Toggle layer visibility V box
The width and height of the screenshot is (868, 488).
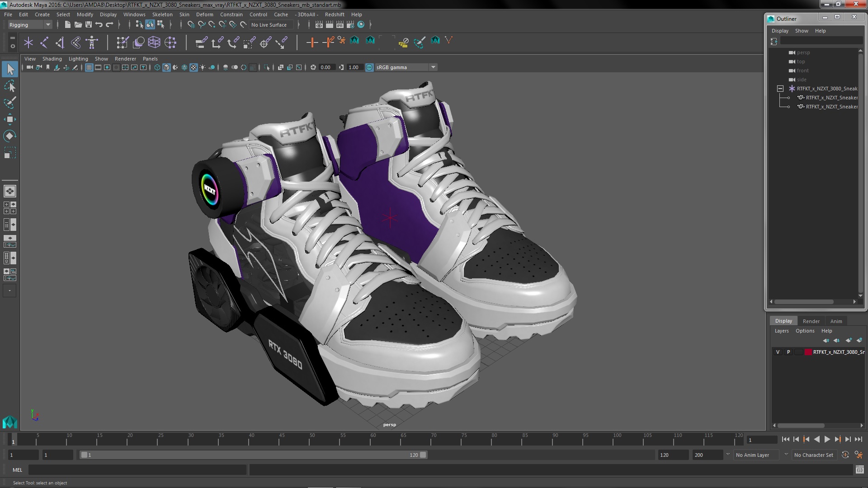(778, 352)
